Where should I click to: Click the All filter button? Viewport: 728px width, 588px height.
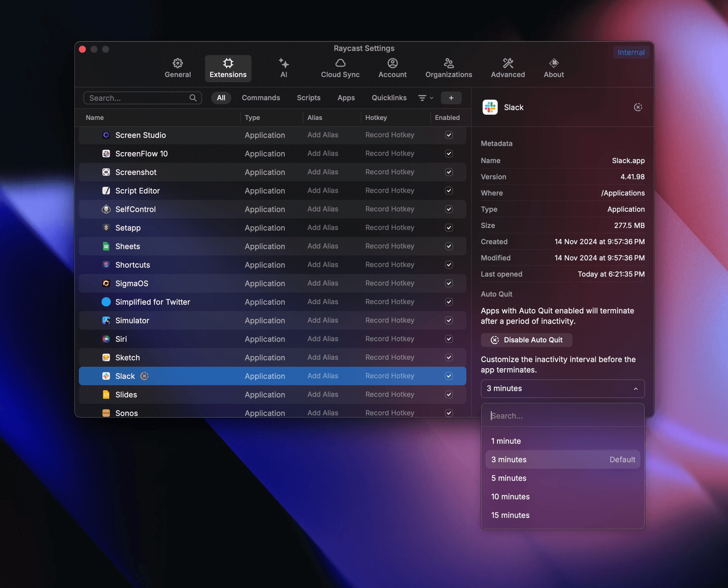click(x=221, y=98)
